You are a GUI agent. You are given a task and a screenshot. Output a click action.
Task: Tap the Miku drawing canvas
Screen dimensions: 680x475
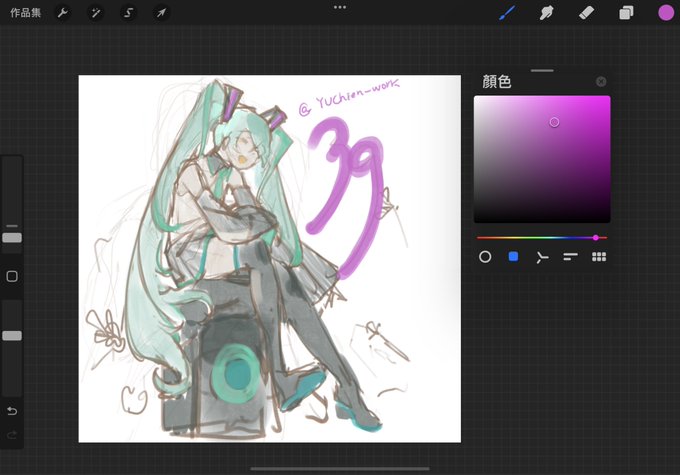click(270, 259)
